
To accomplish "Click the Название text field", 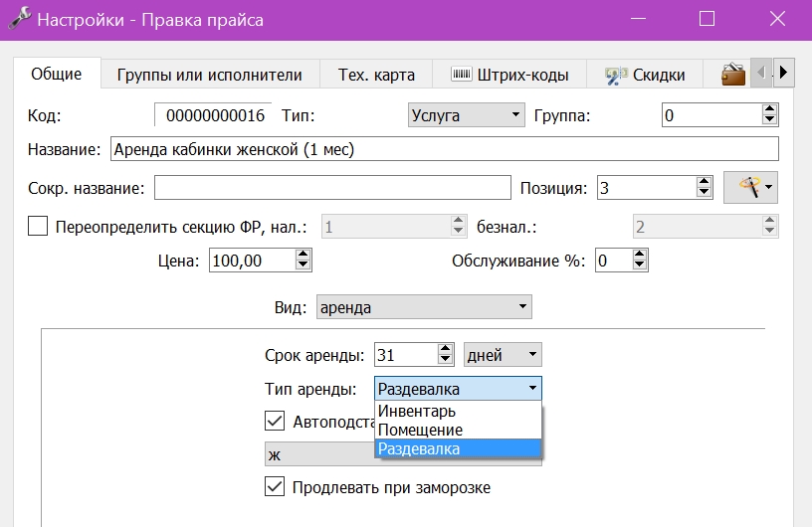I will tap(445, 149).
